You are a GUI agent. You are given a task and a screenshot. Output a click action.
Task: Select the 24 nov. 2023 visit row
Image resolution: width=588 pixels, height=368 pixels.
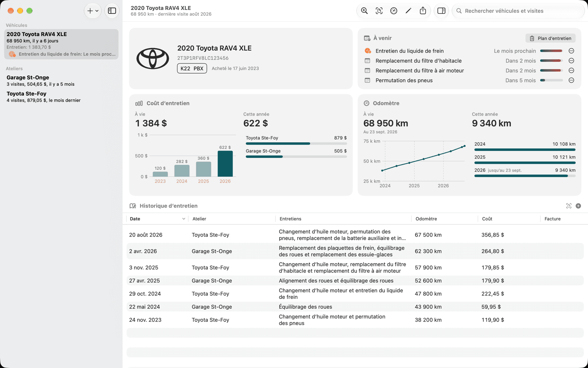tap(355, 320)
